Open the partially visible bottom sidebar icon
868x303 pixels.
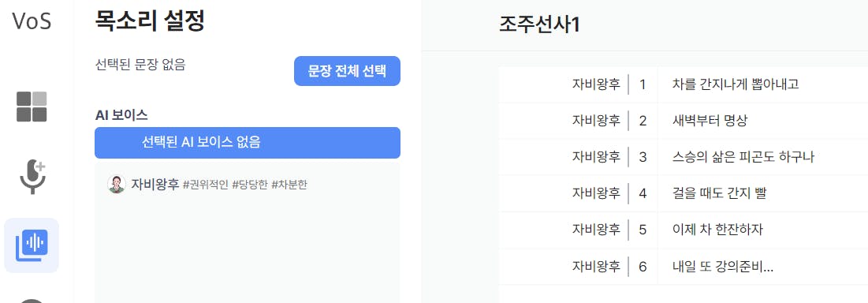coord(32,300)
